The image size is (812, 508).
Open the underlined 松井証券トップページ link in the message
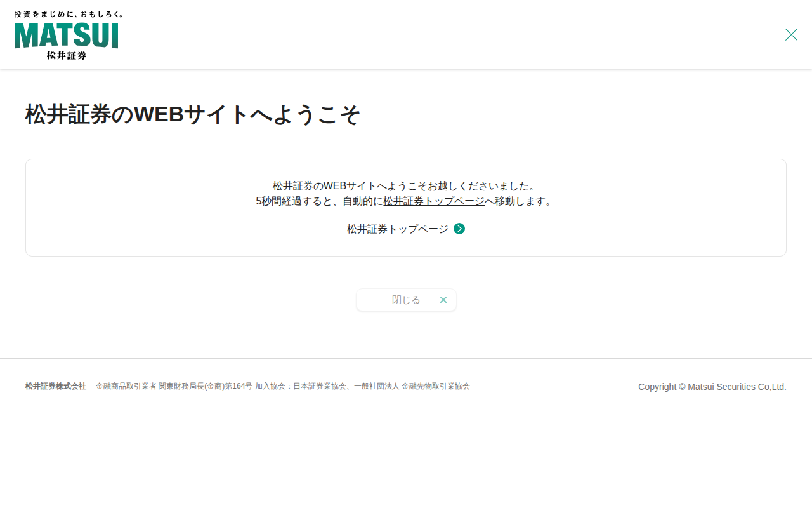point(434,201)
